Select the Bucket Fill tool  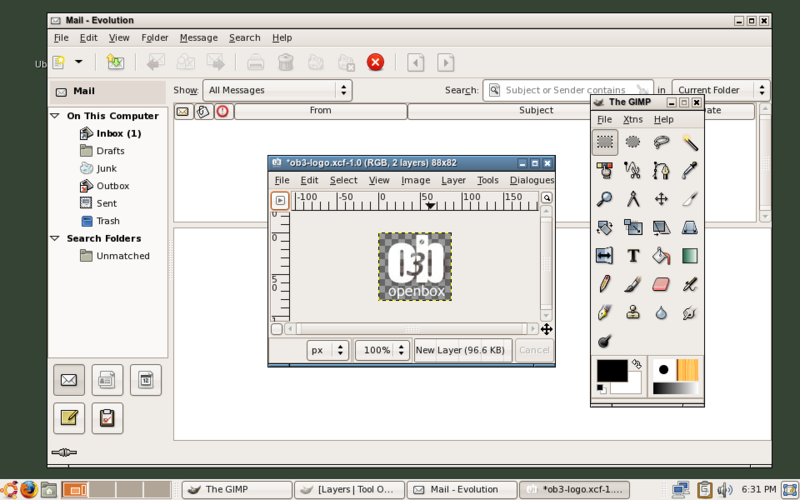pyautogui.click(x=661, y=256)
